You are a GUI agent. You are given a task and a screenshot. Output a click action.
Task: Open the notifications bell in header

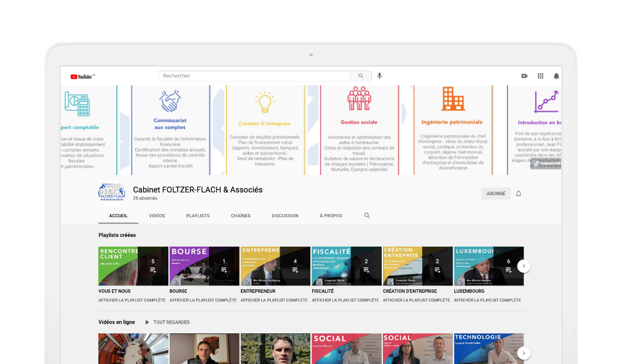[556, 76]
